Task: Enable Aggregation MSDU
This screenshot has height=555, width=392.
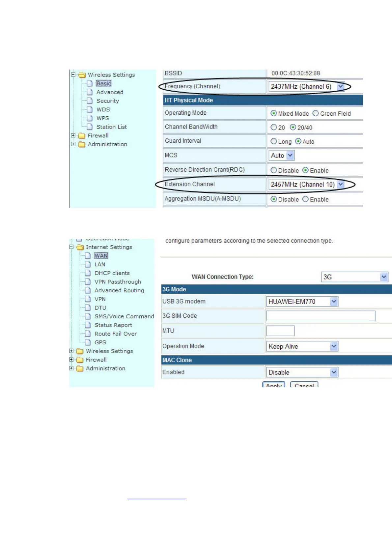Action: (x=305, y=199)
